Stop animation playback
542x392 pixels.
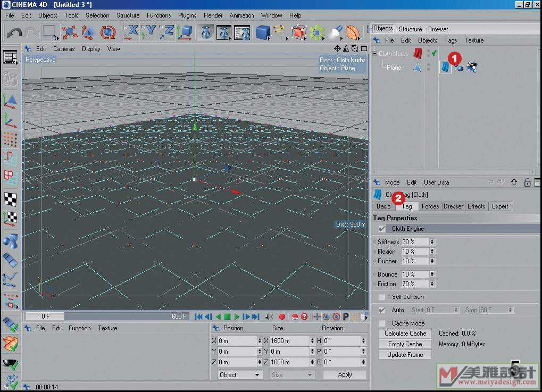point(228,316)
